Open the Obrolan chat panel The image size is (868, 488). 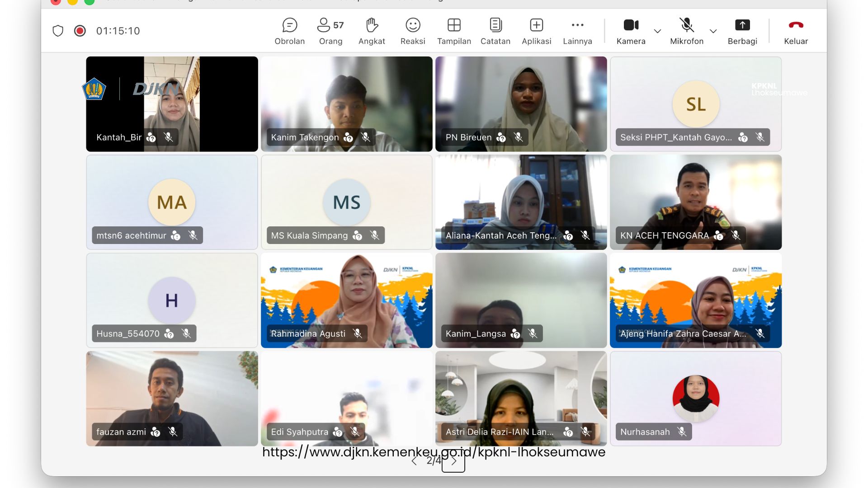(x=289, y=31)
